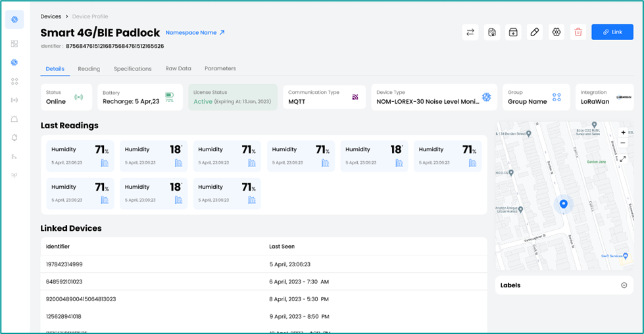Open the Namespace Name link

click(195, 32)
